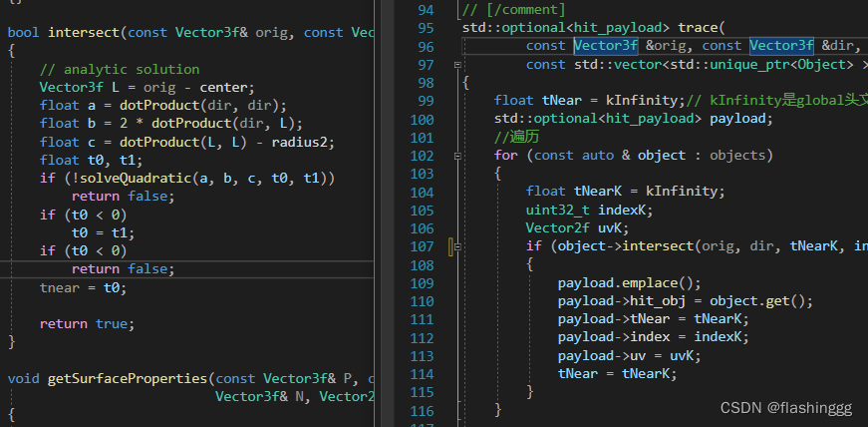Click line 'Vector3f L = orig - center;'
This screenshot has height=427, width=868.
click(x=147, y=88)
